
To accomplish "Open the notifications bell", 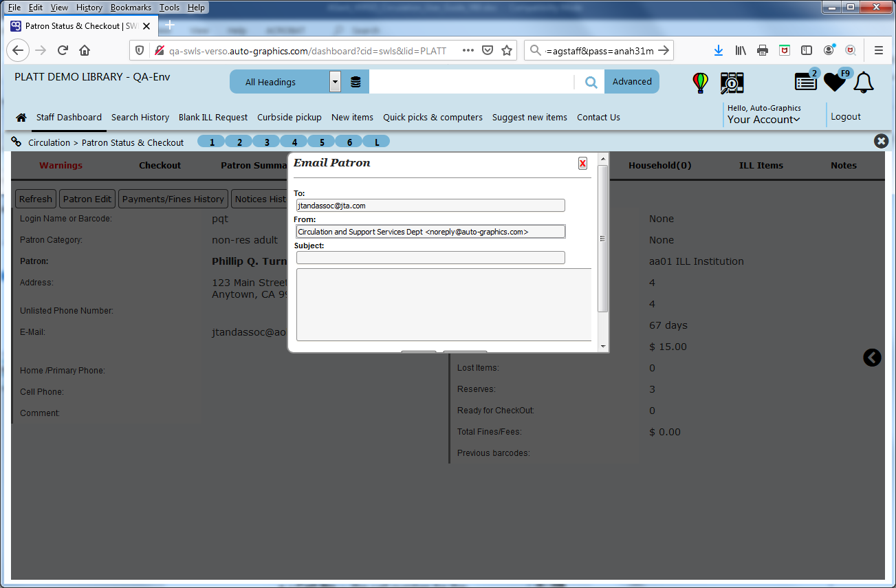I will pos(864,82).
